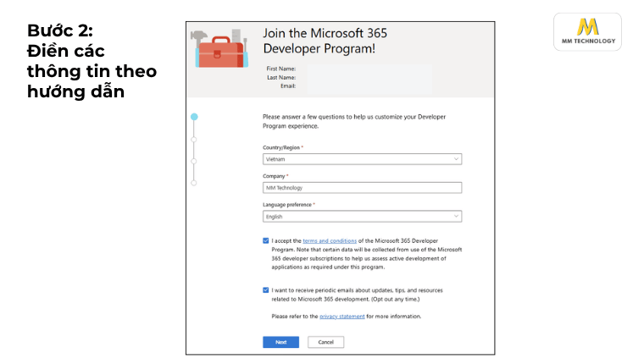644x364 pixels.
Task: Click the "Language preference" field label
Action: click(x=287, y=205)
